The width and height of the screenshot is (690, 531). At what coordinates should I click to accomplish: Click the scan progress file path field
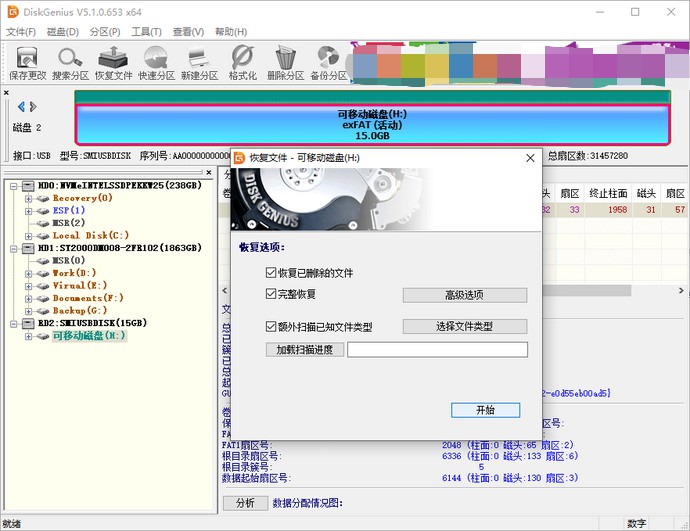pos(437,350)
